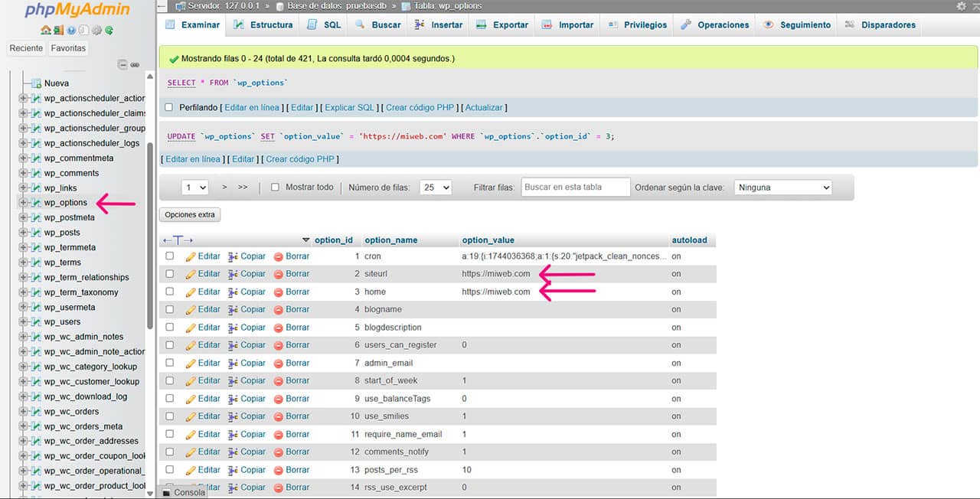
Task: Select the blogname row checkbox
Action: pos(170,310)
